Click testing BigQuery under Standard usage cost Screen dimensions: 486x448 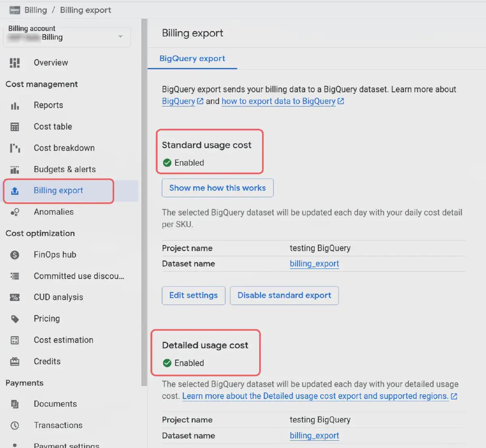(x=320, y=248)
